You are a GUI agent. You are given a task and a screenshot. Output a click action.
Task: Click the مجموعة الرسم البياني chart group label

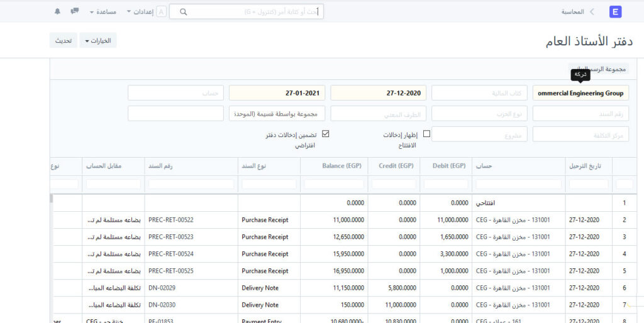[599, 69]
